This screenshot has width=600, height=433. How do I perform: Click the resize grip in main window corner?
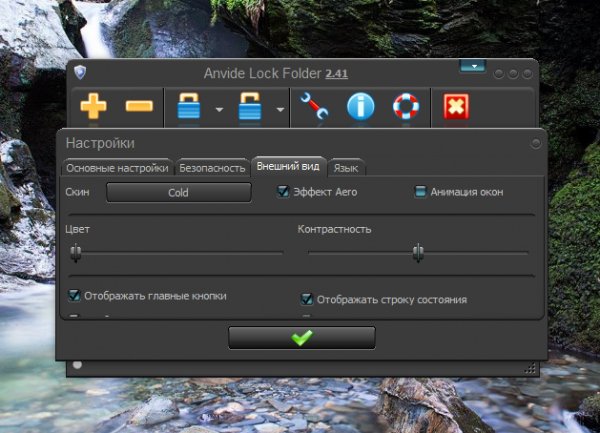530,369
